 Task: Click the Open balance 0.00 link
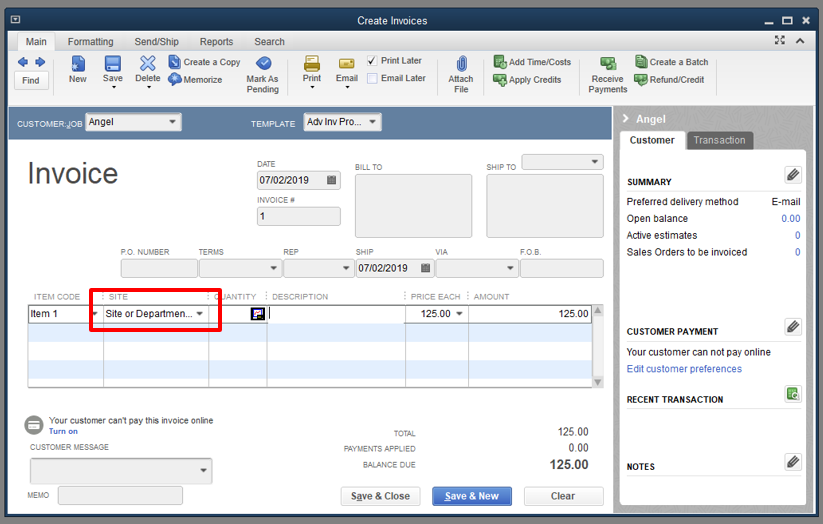790,218
